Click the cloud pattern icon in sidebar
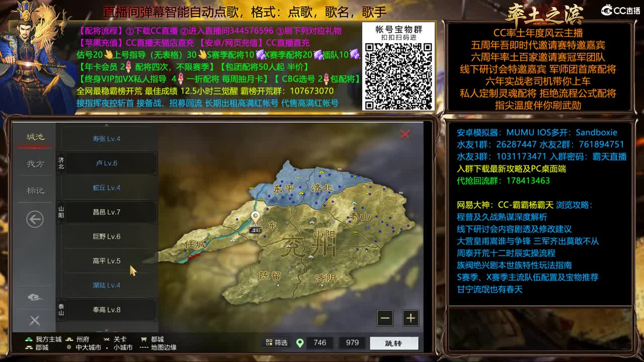Image resolution: width=644 pixels, height=362 pixels. pos(35,298)
